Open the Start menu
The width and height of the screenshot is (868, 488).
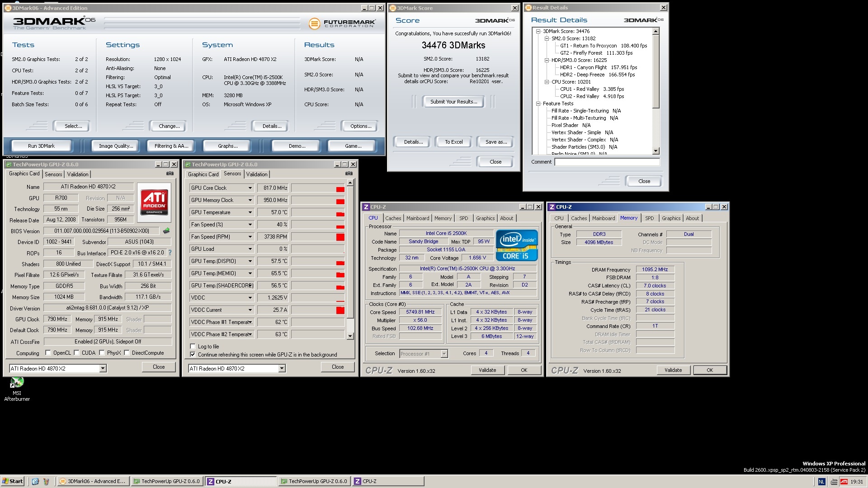(12, 481)
